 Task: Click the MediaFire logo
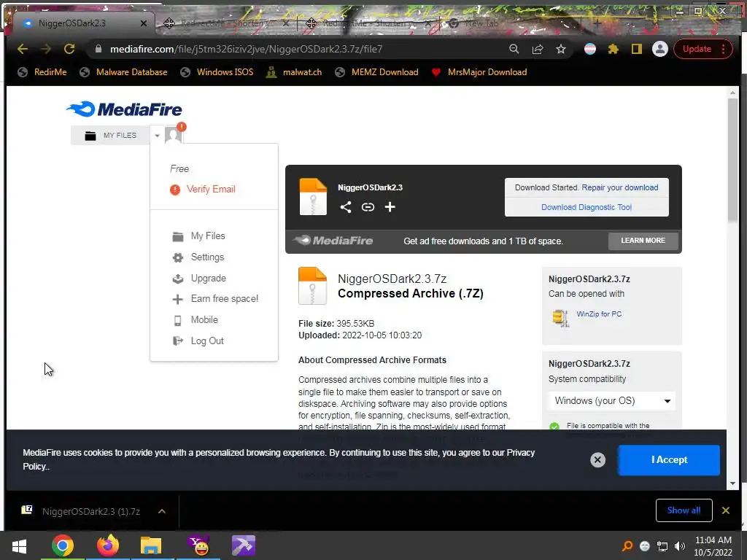[x=124, y=109]
